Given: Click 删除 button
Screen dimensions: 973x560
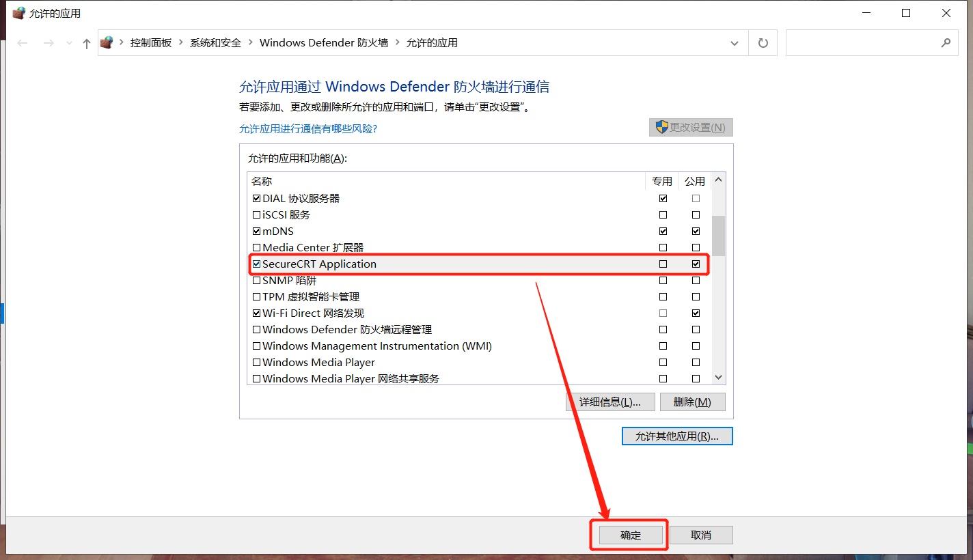Looking at the screenshot, I should click(x=692, y=402).
